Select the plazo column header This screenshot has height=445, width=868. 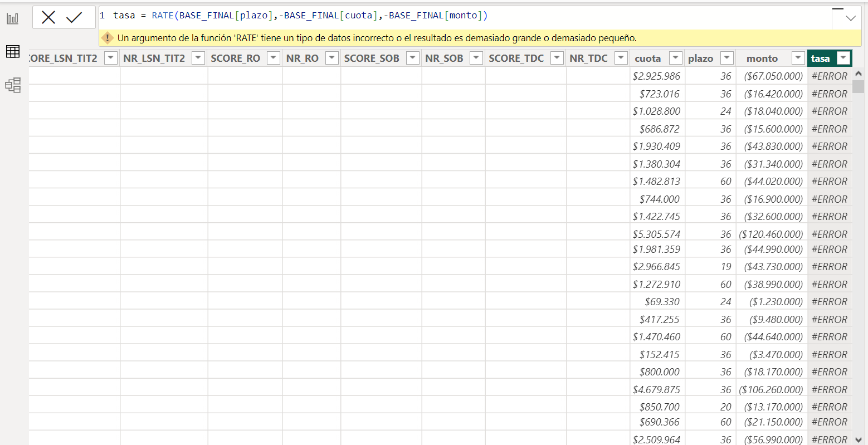pos(700,58)
